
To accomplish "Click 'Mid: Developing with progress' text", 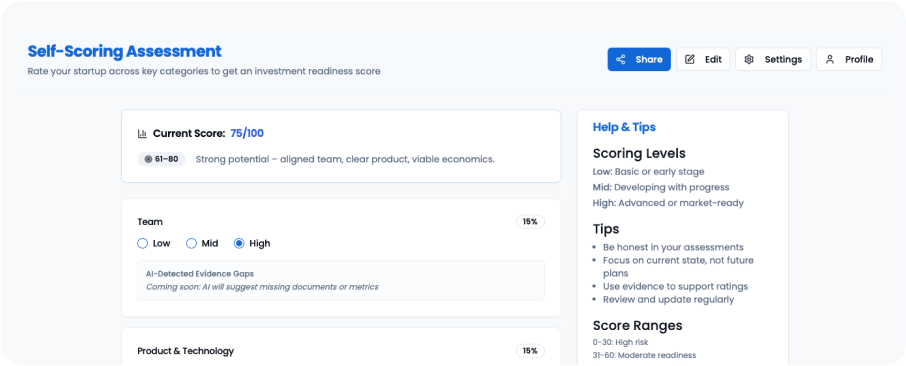I will coord(661,187).
